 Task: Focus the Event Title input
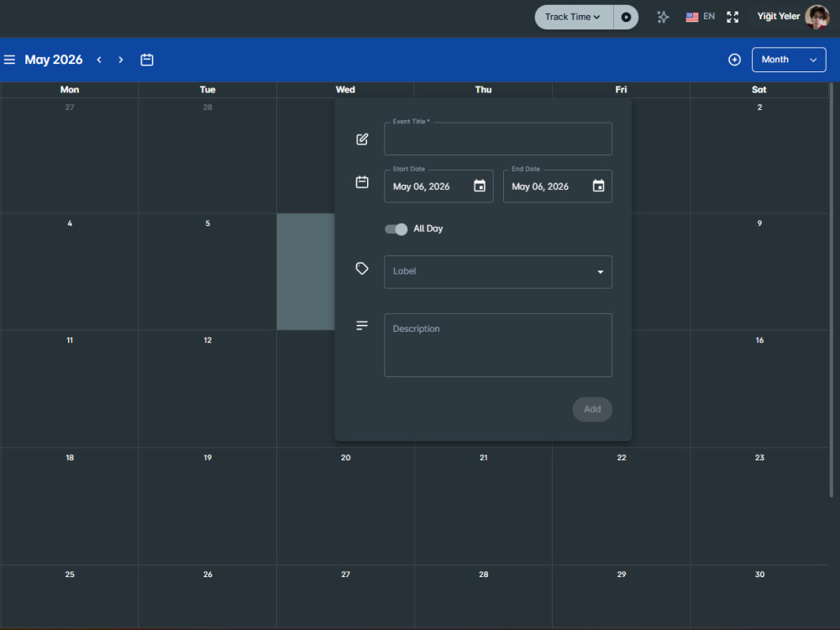498,139
